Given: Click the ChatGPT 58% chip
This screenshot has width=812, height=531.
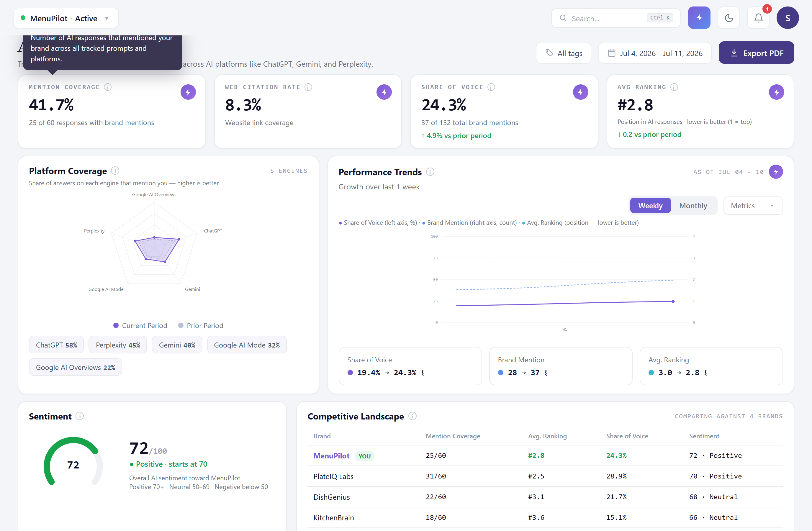Looking at the screenshot, I should click(56, 345).
